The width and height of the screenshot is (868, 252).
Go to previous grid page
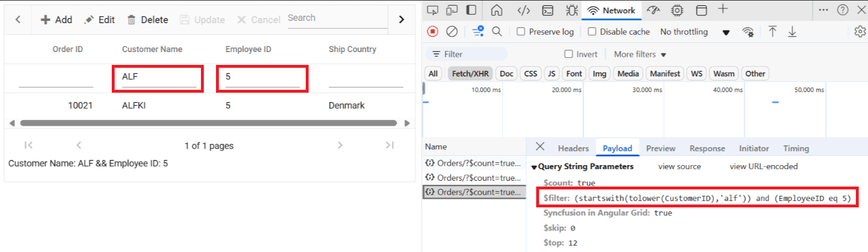click(x=79, y=145)
